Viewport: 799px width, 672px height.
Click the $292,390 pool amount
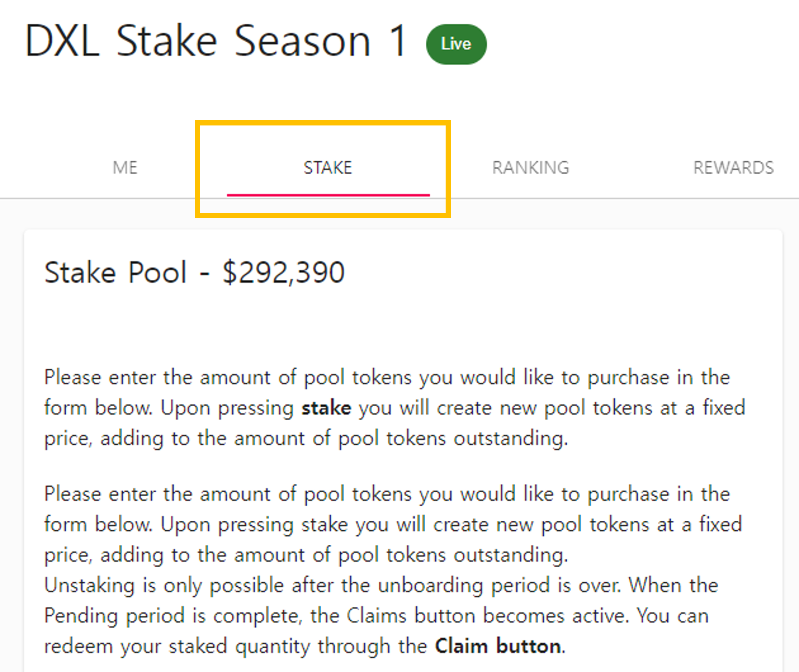point(284,272)
